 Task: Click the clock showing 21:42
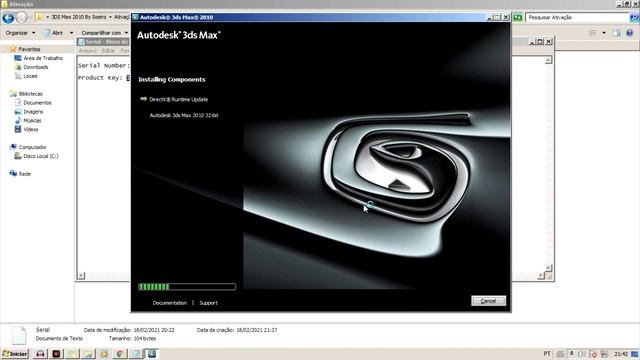pyautogui.click(x=621, y=354)
